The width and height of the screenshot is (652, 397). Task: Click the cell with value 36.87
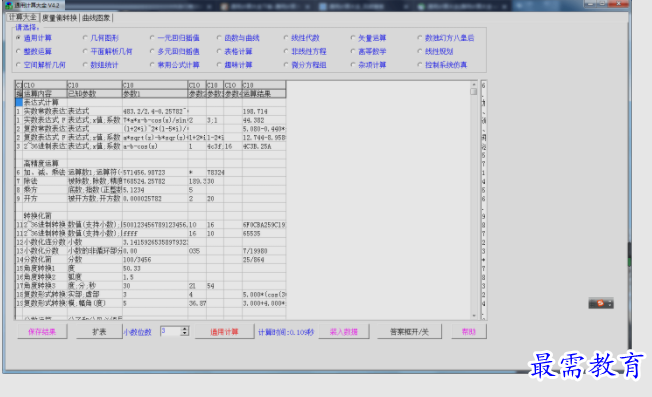pos(197,303)
